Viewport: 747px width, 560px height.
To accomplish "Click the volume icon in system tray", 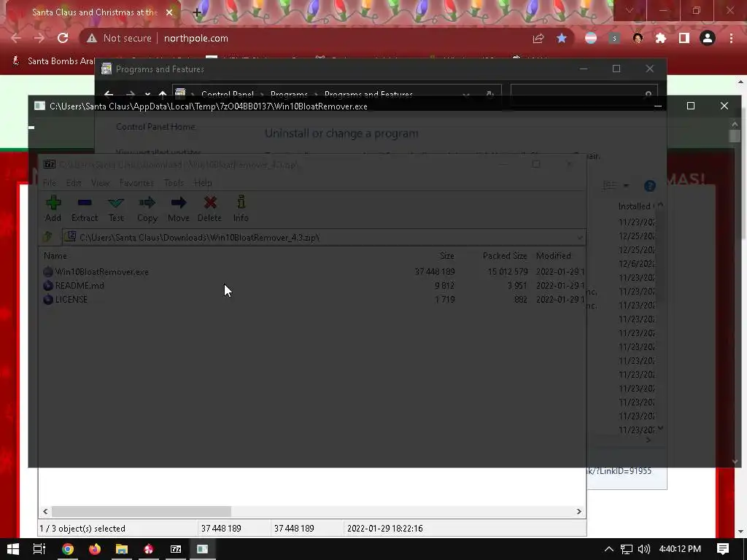I will (643, 549).
